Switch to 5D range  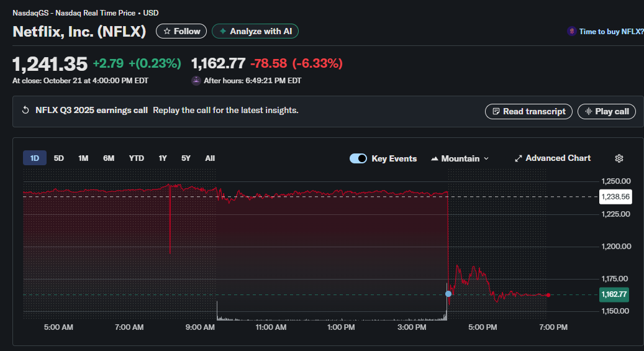pyautogui.click(x=59, y=158)
